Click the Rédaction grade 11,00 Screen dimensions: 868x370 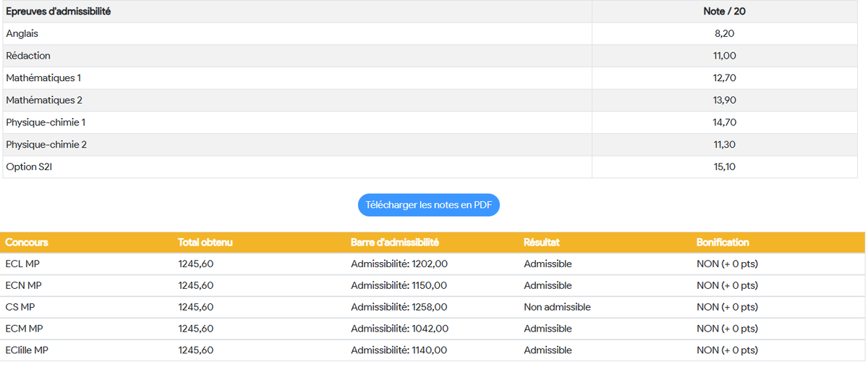(724, 56)
